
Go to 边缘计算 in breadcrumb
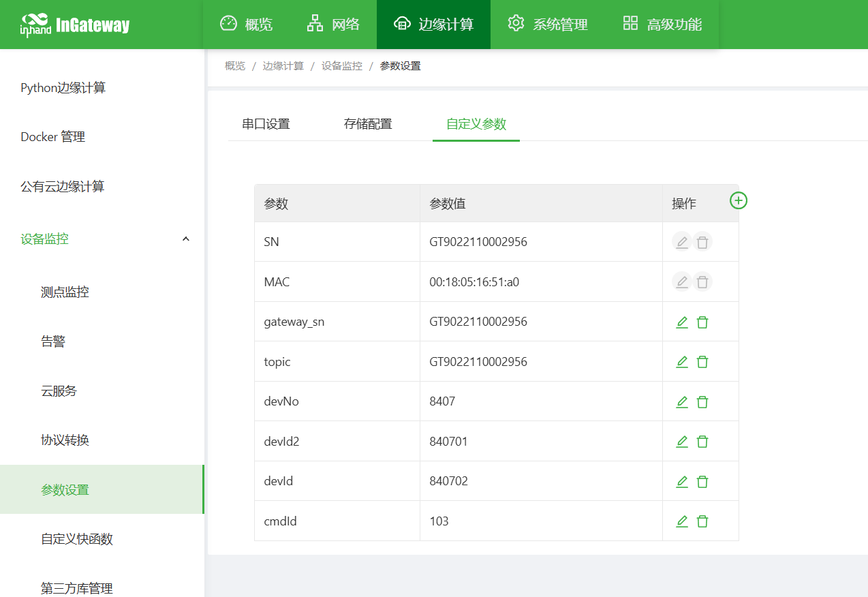[283, 66]
